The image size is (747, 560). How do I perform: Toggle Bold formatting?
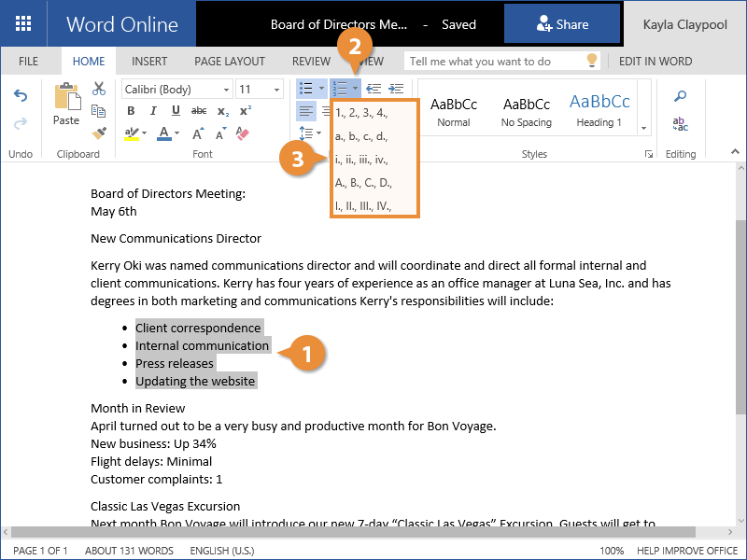[x=131, y=111]
